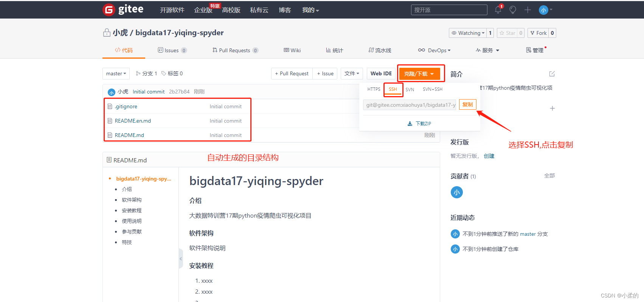This screenshot has width=644, height=302.
Task: Open the 文件 dropdown menu
Action: point(352,73)
